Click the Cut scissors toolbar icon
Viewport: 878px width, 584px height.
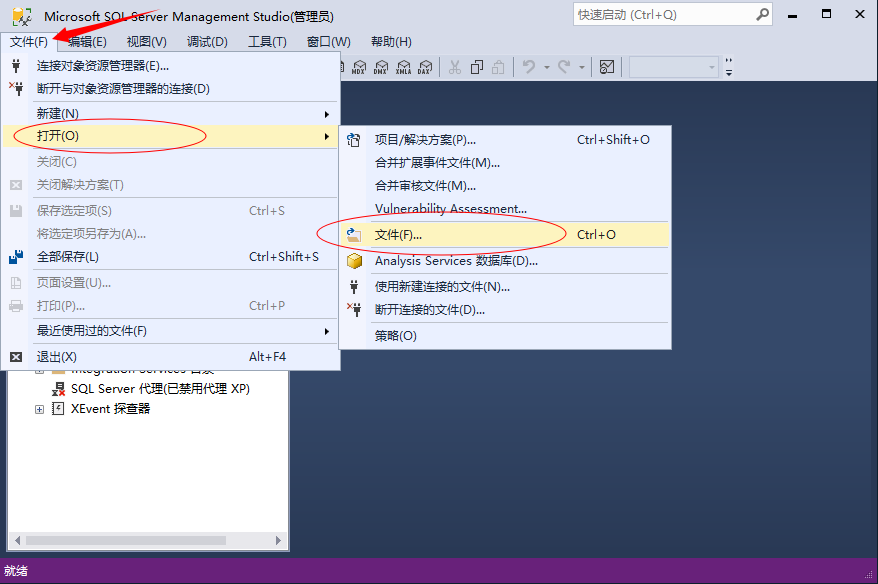pyautogui.click(x=455, y=67)
